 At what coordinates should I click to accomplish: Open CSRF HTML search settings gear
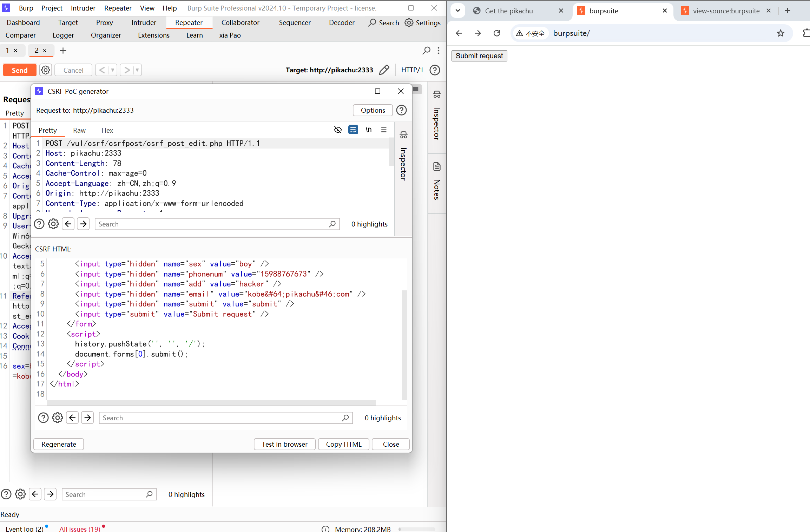(x=58, y=418)
